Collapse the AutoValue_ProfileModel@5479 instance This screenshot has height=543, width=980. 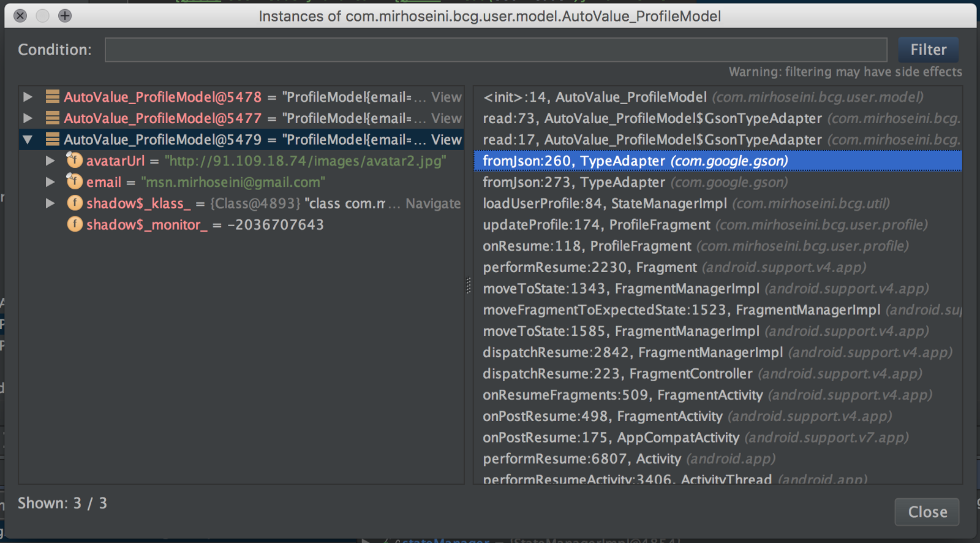pos(28,140)
